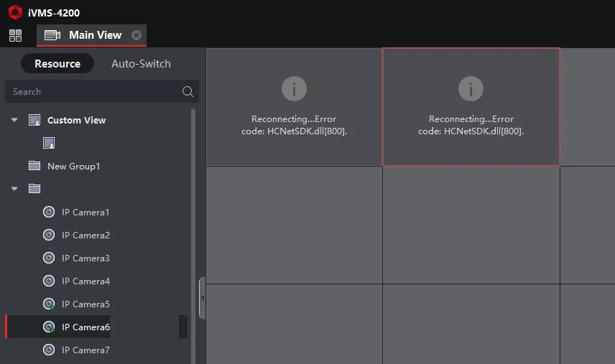Click the Custom View monitor icon
The height and width of the screenshot is (364, 615).
[34, 120]
